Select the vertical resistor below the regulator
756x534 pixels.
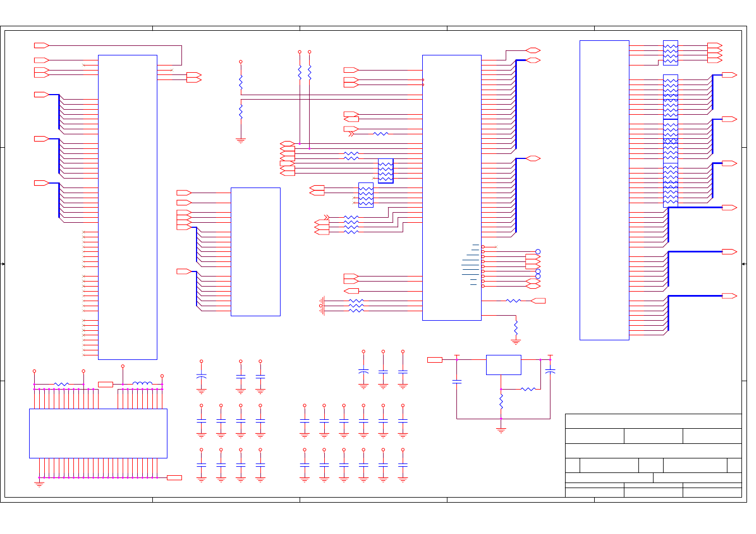[x=501, y=401]
